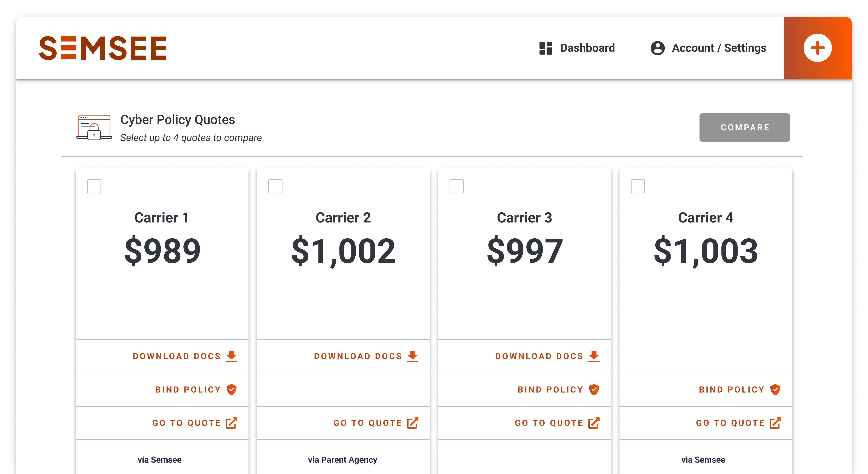The width and height of the screenshot is (868, 474).
Task: Click Carrier 4 bind policy shield icon
Action: coord(775,389)
